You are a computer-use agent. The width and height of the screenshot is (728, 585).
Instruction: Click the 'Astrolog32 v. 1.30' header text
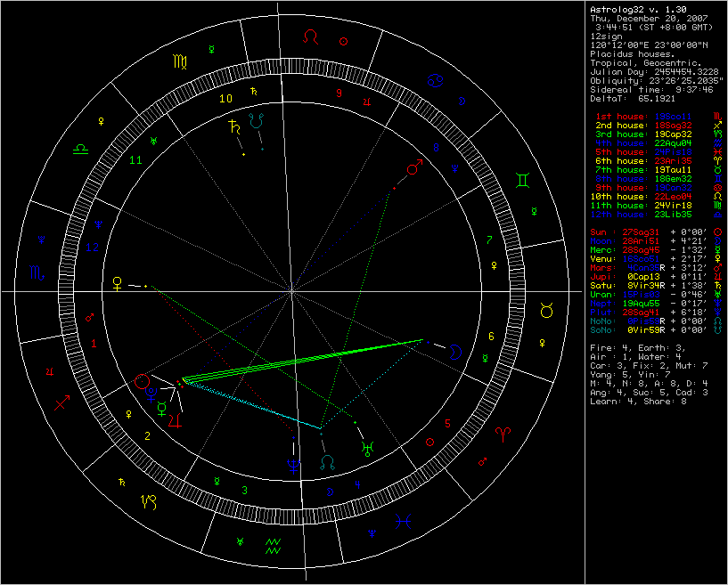coord(640,9)
